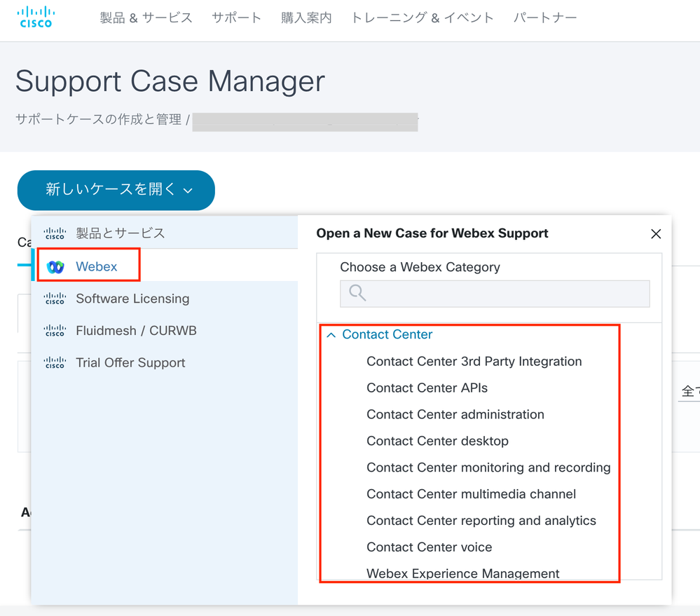Open 製品 & サービス navigation menu

146,18
